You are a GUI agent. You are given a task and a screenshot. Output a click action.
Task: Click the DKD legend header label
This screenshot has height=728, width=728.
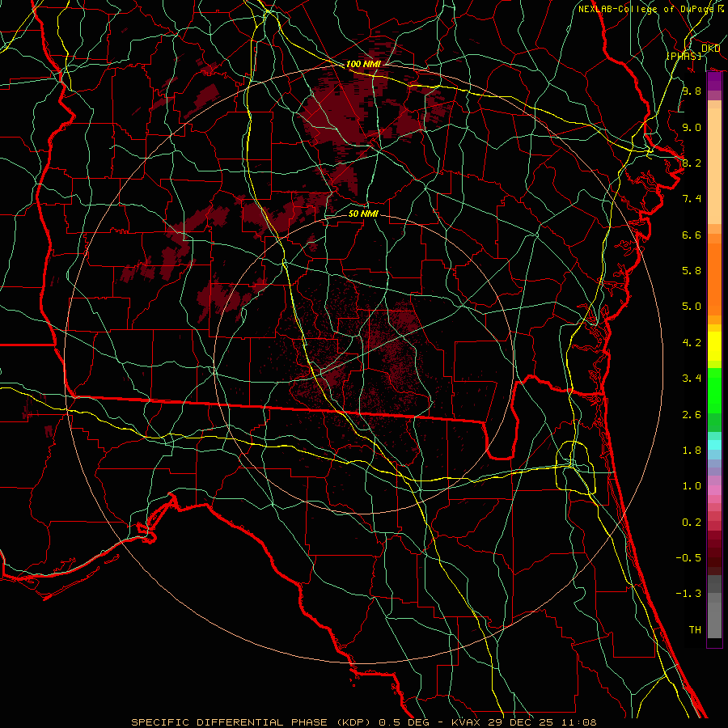(711, 49)
